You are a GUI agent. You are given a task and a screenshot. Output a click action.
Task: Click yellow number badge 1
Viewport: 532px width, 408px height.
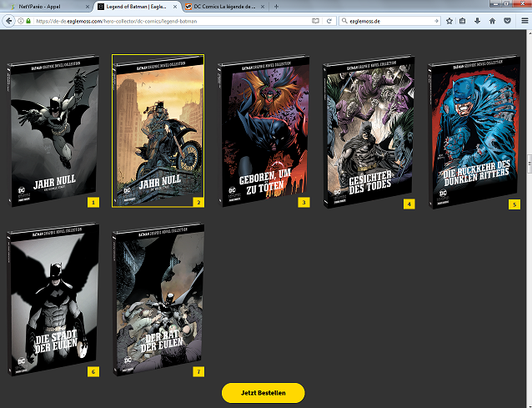tap(93, 203)
